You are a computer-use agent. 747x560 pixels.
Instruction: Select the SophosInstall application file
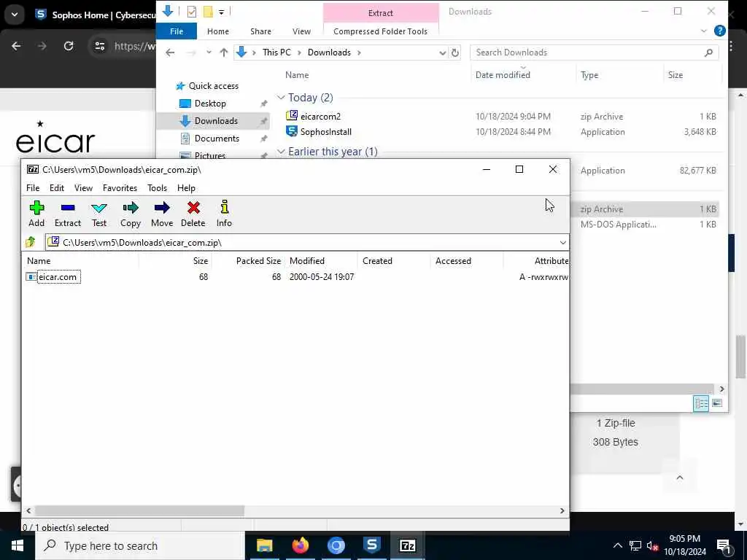326,132
